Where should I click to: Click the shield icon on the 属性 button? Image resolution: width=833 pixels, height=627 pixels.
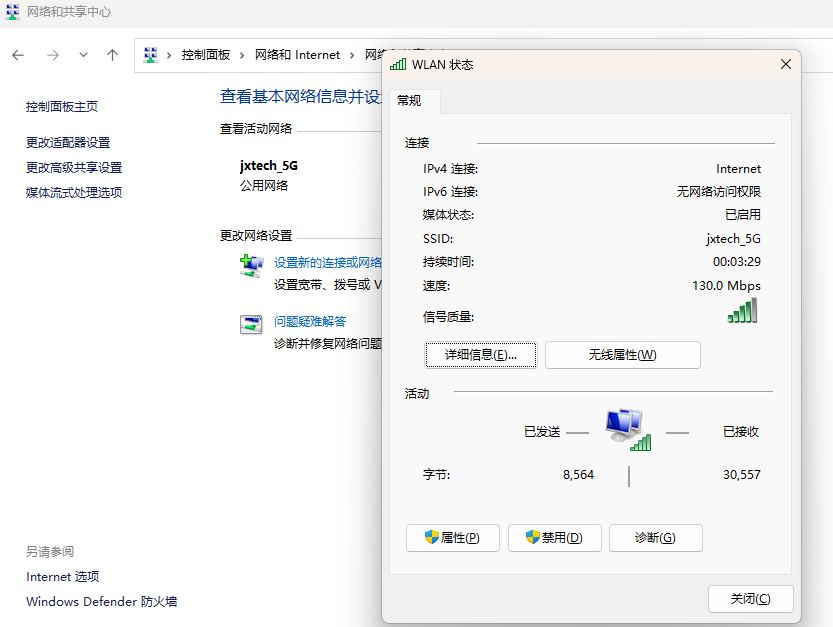pyautogui.click(x=429, y=537)
